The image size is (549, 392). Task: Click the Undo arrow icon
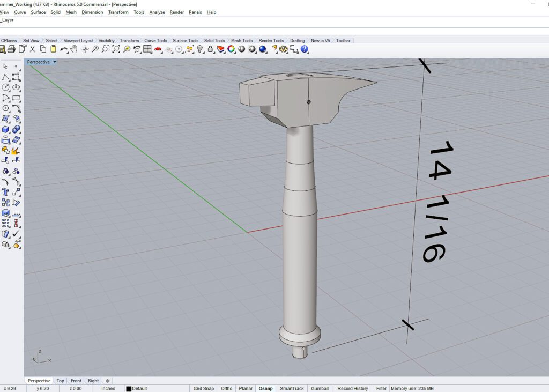63,49
